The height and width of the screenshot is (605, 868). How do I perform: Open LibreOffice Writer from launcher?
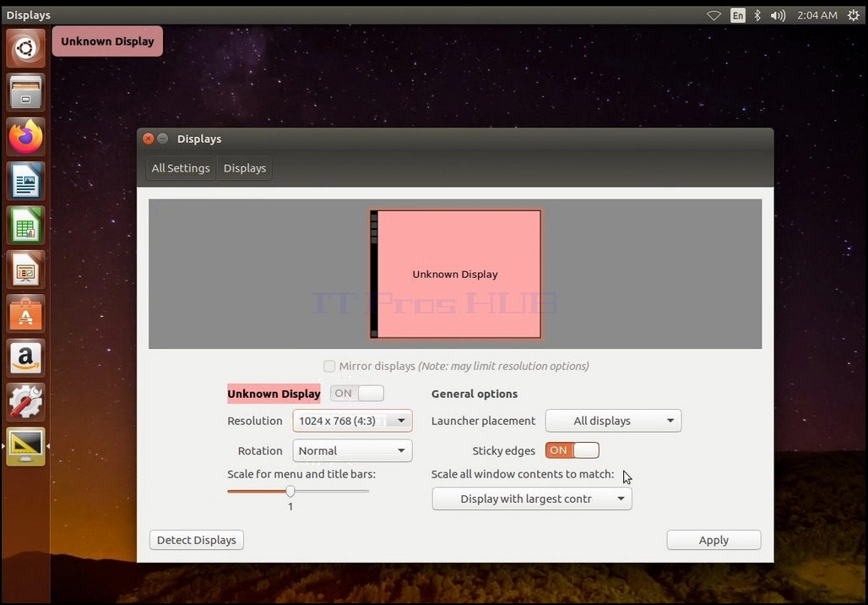click(25, 181)
